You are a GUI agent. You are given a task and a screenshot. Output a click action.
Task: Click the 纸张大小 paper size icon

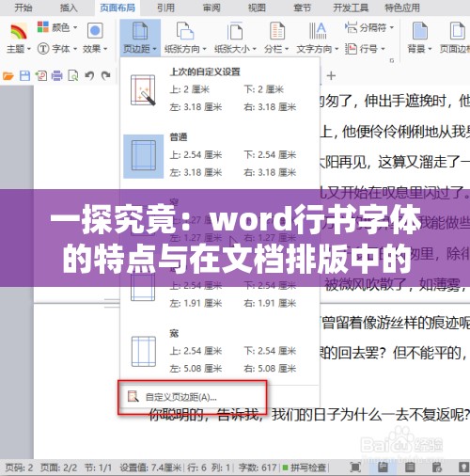coord(235,31)
